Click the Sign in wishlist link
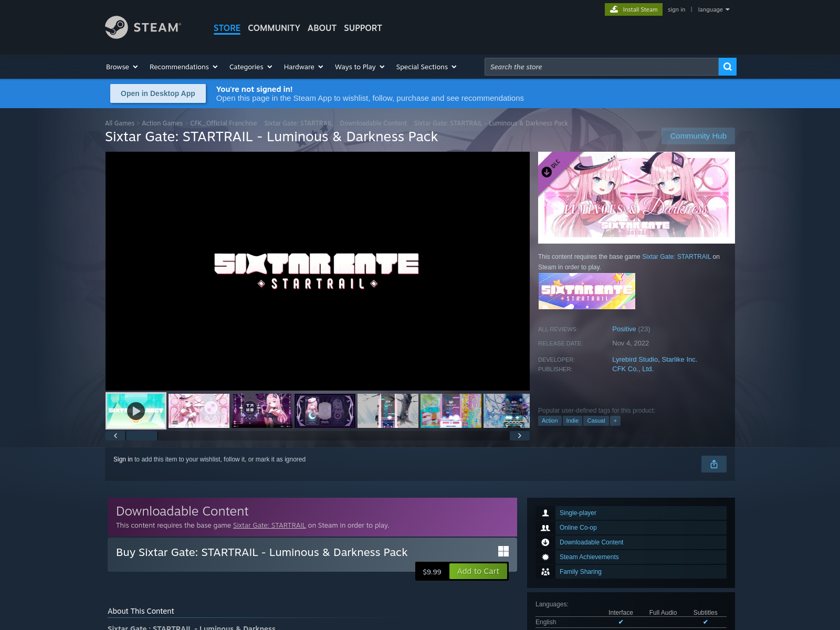The height and width of the screenshot is (630, 840). point(123,459)
